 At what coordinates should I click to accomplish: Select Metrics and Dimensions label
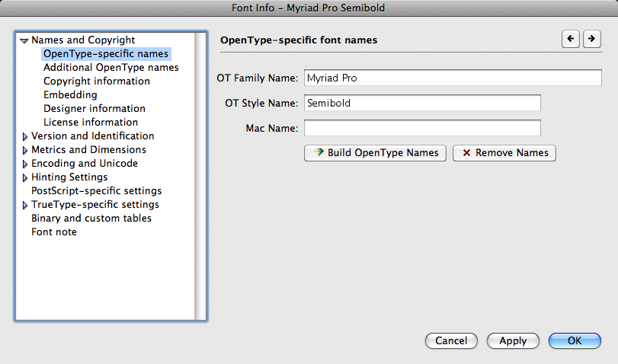88,150
